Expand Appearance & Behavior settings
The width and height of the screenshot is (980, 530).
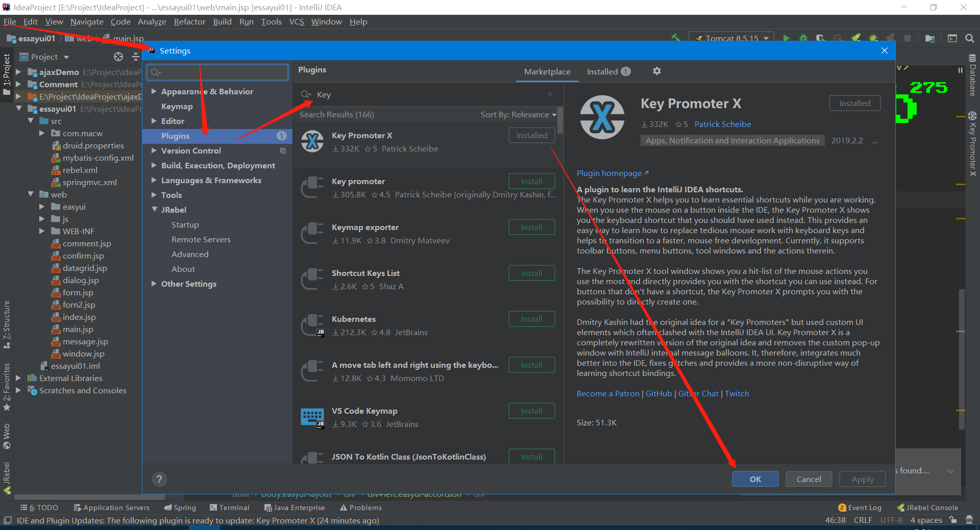[154, 91]
